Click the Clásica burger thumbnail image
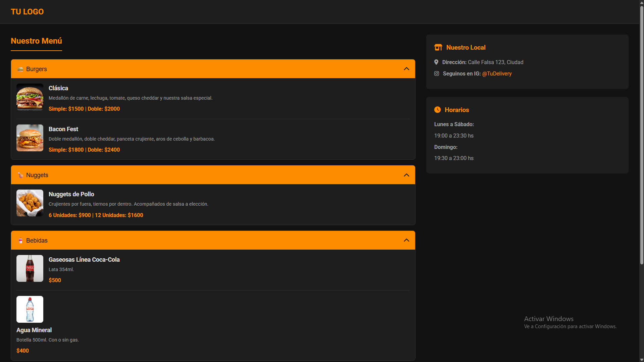Screen dimensions: 644x362 (30, 97)
